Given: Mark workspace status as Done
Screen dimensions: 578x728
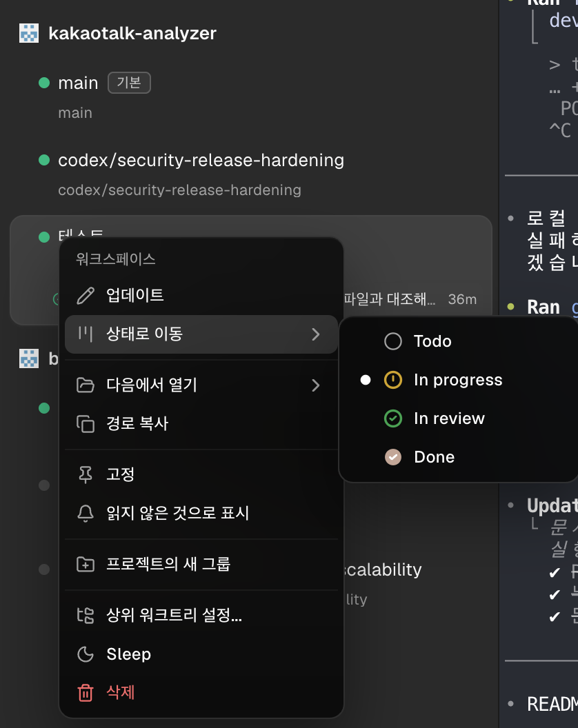Looking at the screenshot, I should tap(459, 457).
